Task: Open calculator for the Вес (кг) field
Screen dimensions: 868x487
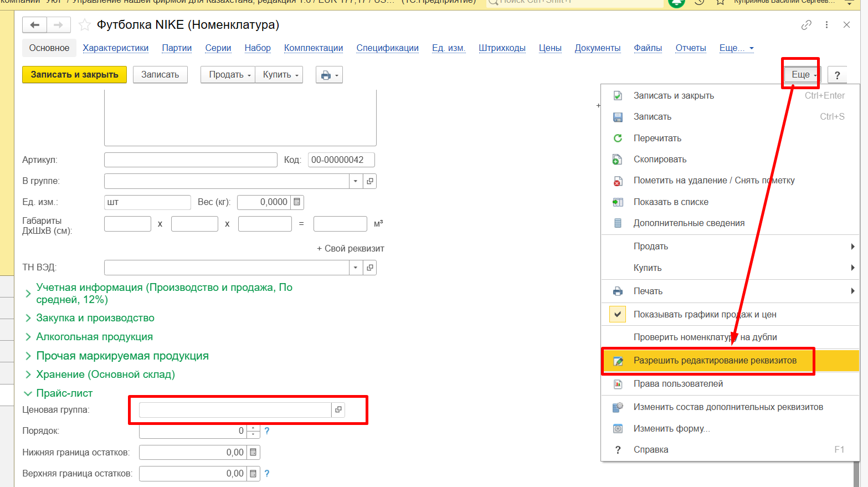Action: pyautogui.click(x=297, y=202)
